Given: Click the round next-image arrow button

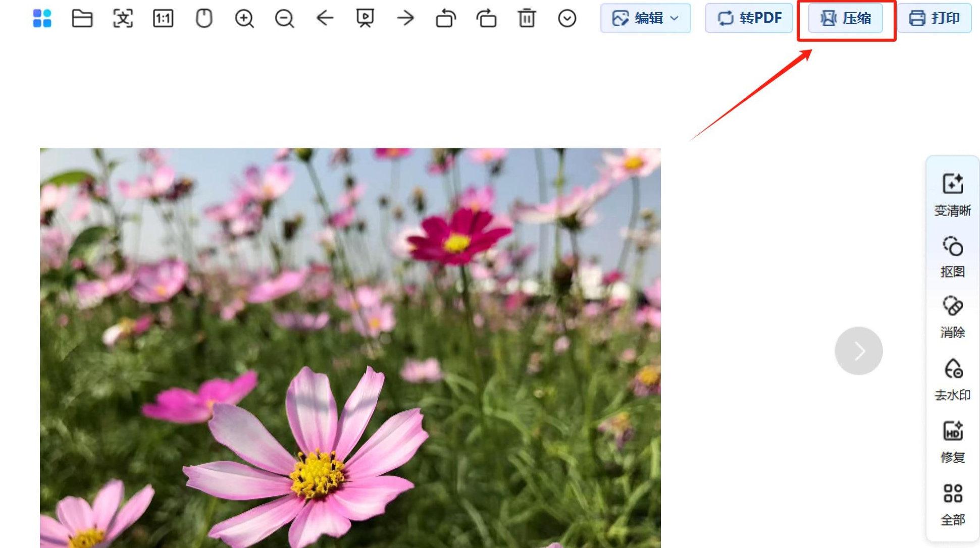Looking at the screenshot, I should tap(858, 351).
